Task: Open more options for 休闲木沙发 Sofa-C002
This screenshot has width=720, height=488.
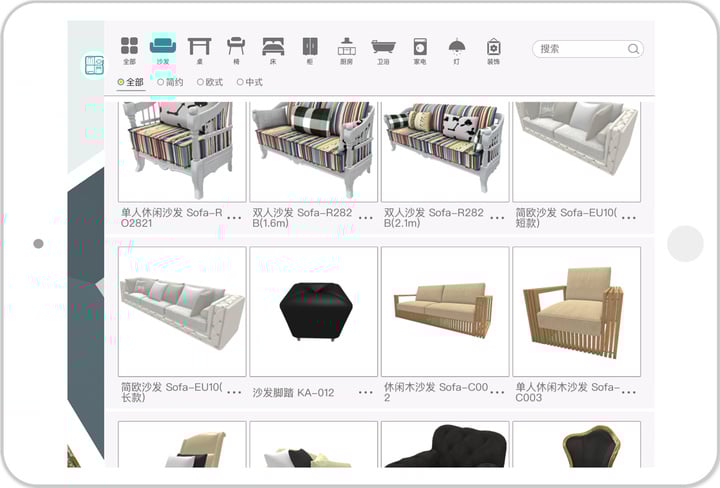Action: (497, 393)
